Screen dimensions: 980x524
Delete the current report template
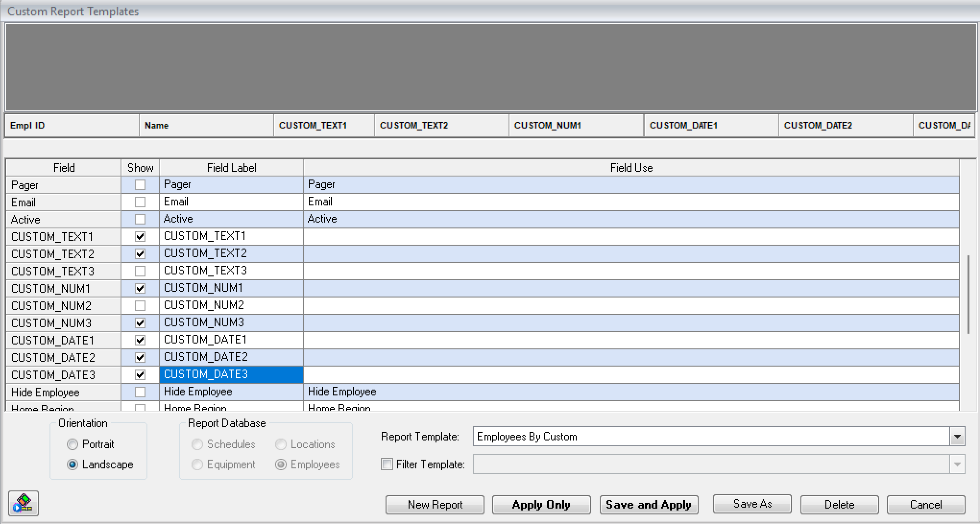point(839,505)
